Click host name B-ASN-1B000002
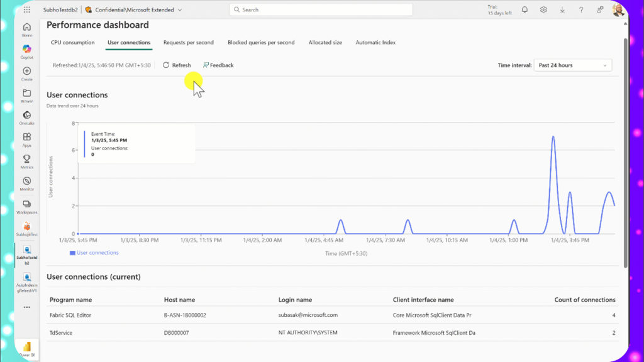This screenshot has height=362, width=644. [185, 315]
